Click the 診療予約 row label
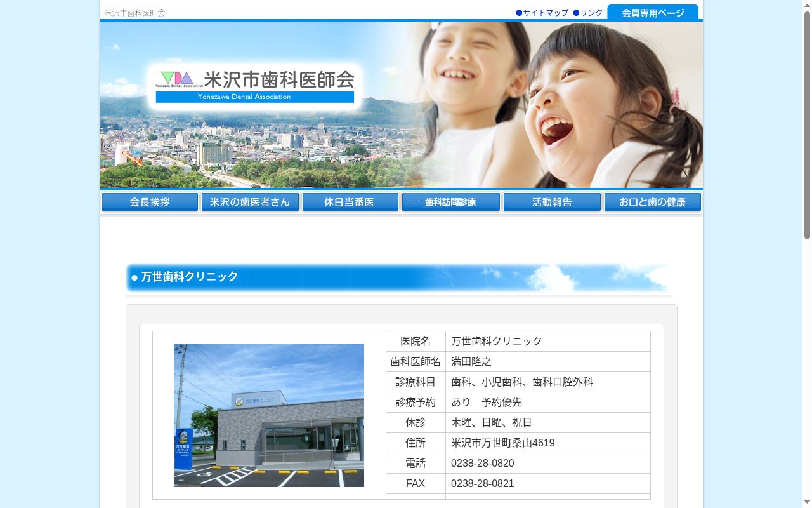Image resolution: width=812 pixels, height=508 pixels. click(416, 403)
